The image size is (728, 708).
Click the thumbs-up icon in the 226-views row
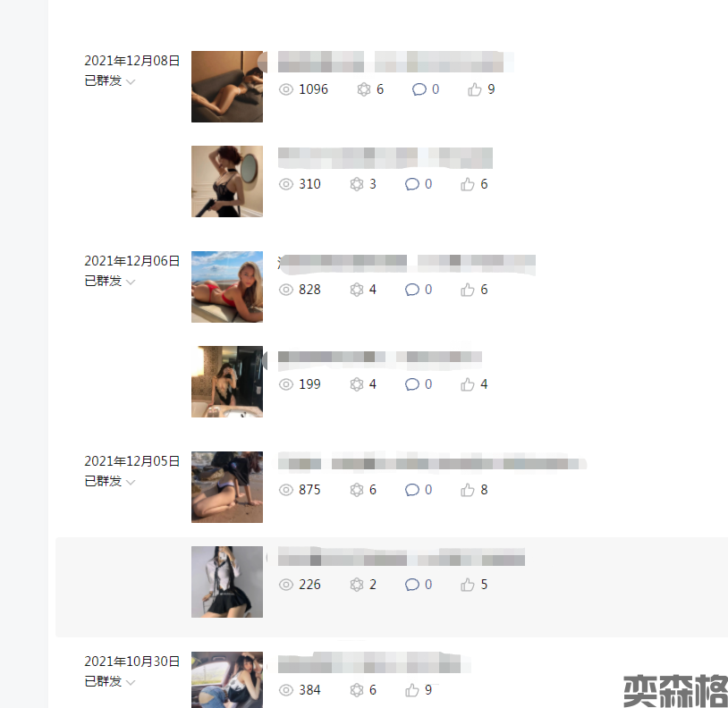point(468,585)
